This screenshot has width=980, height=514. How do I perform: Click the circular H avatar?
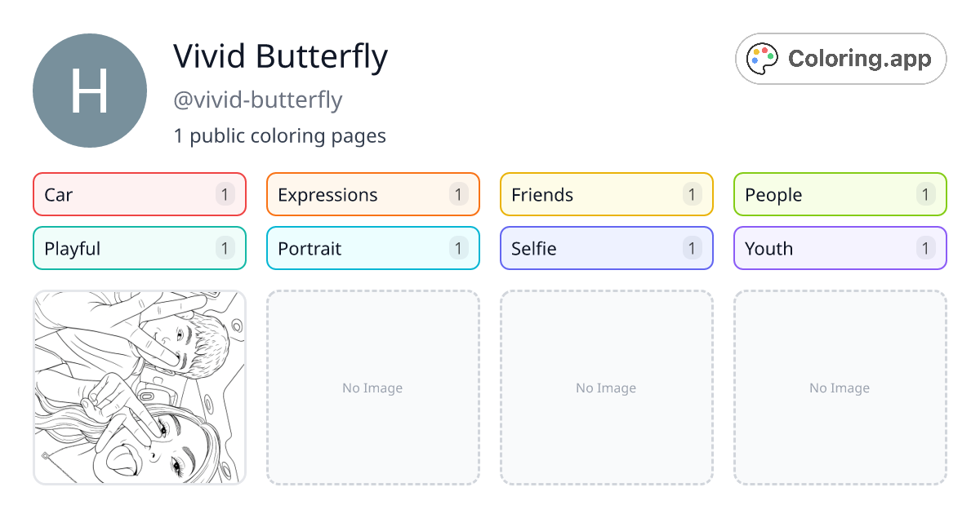(x=90, y=90)
